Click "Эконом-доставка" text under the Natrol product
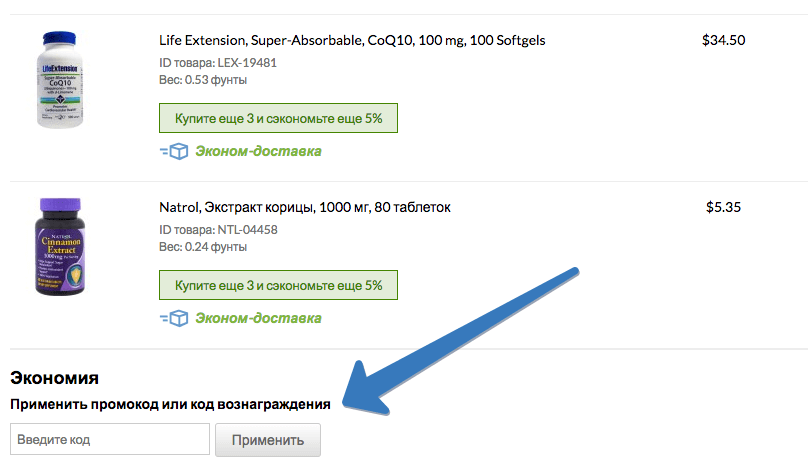This screenshot has height=468, width=808. click(x=258, y=318)
